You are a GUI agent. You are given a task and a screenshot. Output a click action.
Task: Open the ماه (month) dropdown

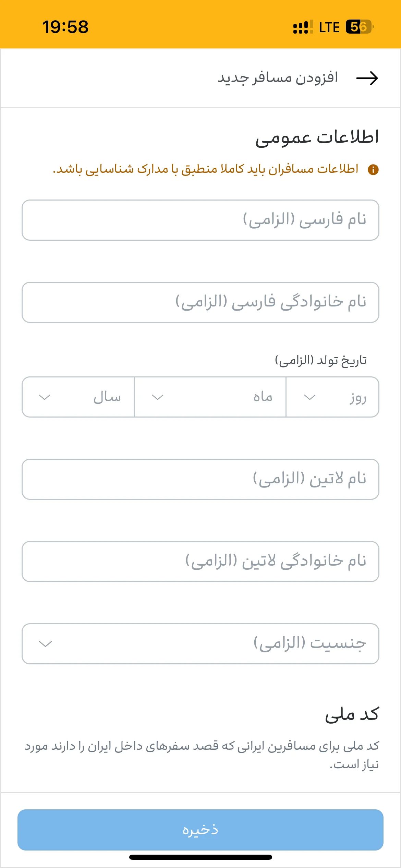210,397
